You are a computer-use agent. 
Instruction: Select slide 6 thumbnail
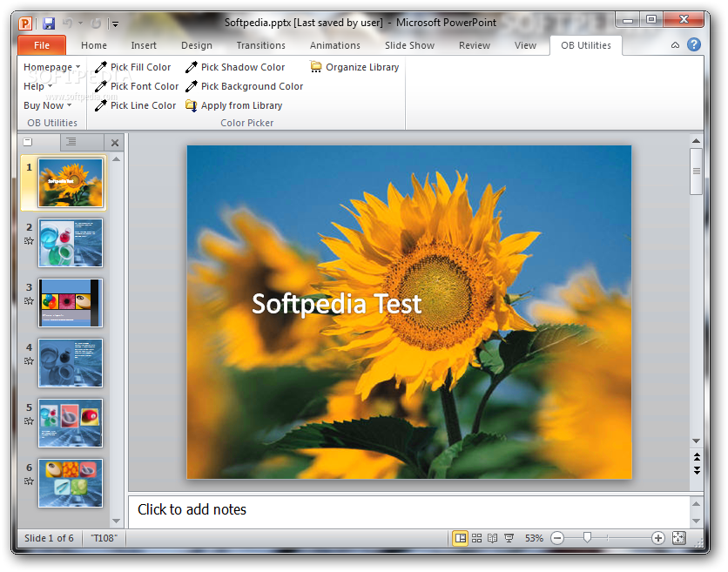(x=71, y=483)
